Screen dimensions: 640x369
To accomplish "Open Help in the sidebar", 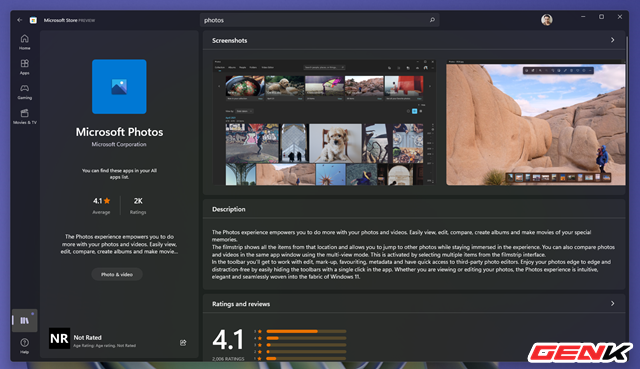I will [24, 346].
